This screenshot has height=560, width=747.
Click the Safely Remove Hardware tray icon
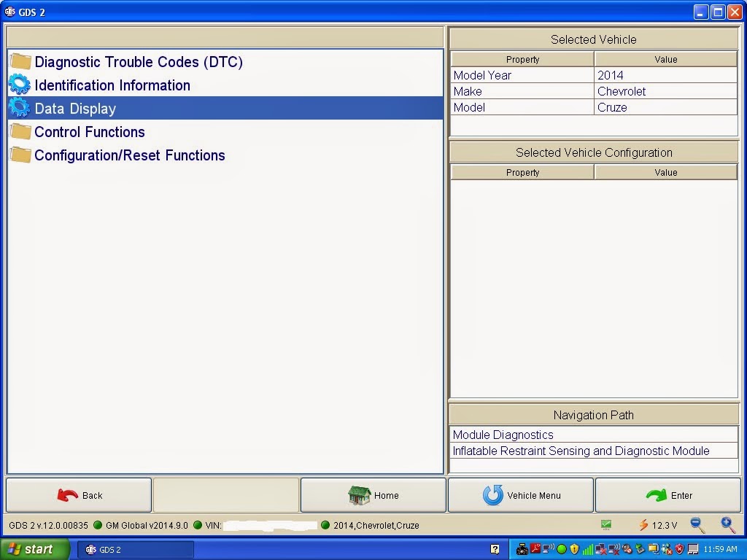pyautogui.click(x=640, y=548)
